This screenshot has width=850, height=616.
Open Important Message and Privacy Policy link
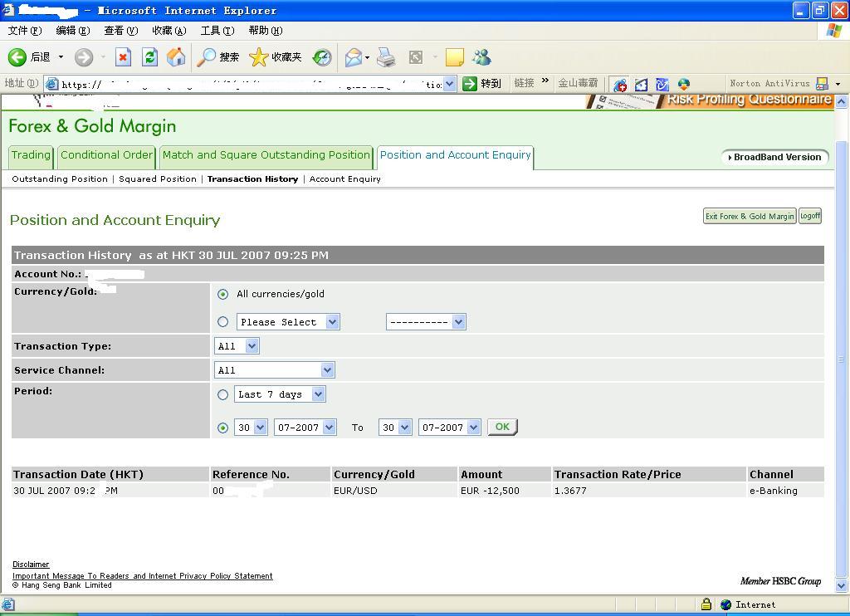point(143,576)
